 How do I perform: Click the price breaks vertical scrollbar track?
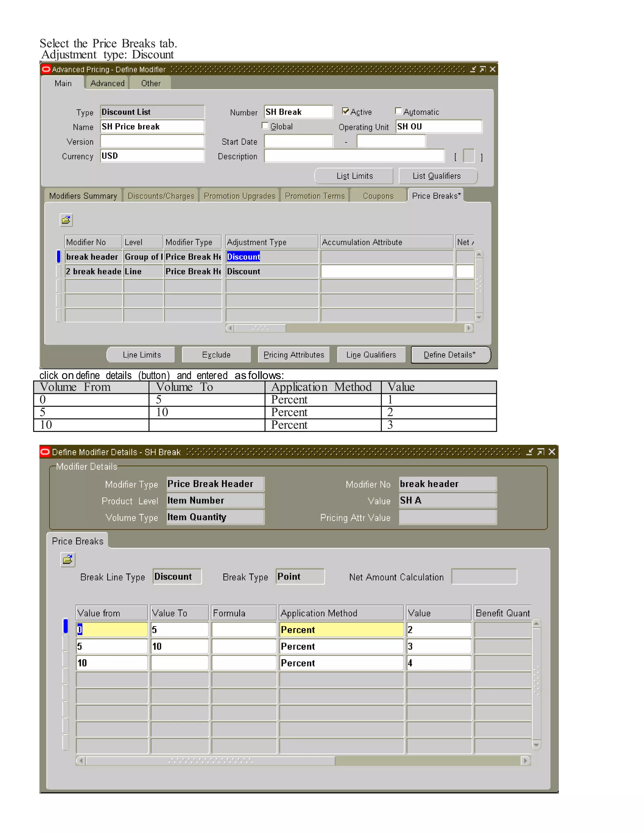pyautogui.click(x=536, y=685)
